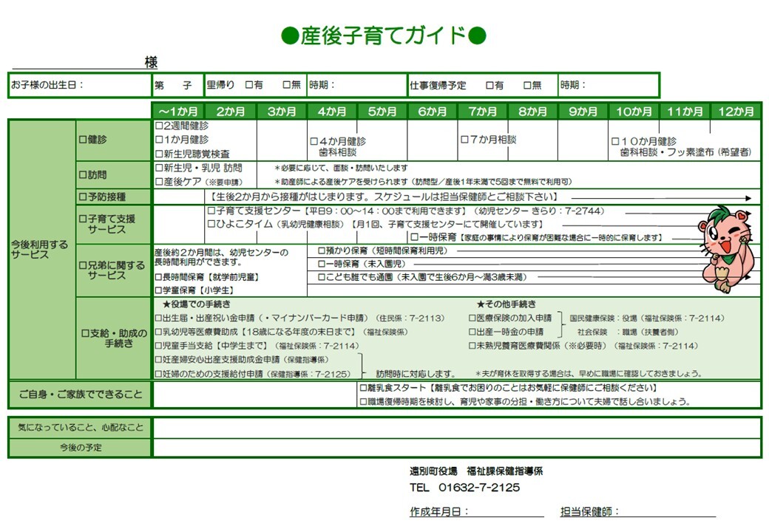The image size is (769, 532).
Task: Check the 2週間健診 checkbox
Action: 158,126
